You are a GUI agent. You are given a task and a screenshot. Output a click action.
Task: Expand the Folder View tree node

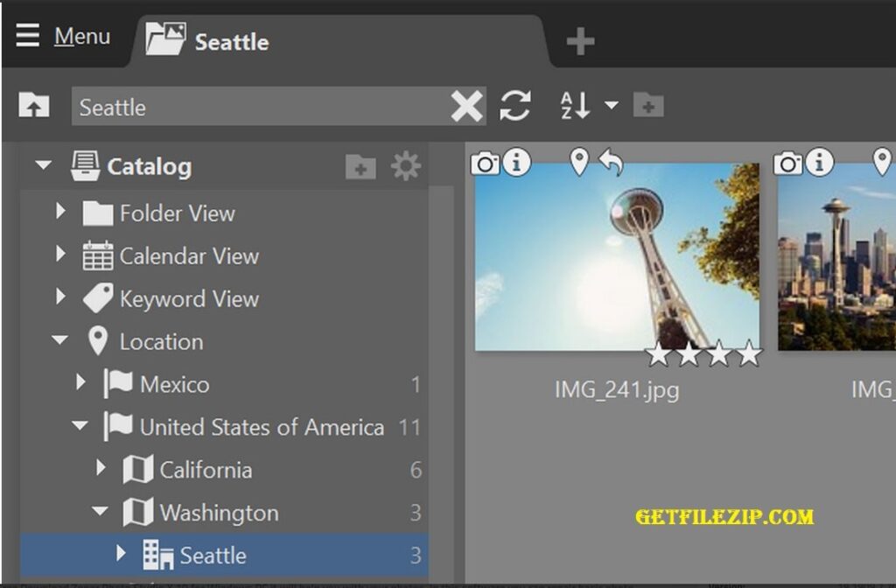[x=59, y=213]
